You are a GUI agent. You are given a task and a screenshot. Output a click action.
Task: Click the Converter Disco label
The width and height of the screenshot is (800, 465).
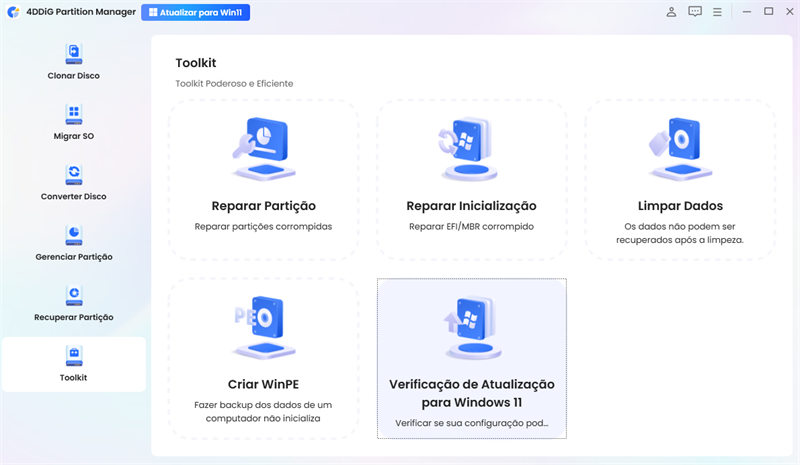tap(73, 197)
